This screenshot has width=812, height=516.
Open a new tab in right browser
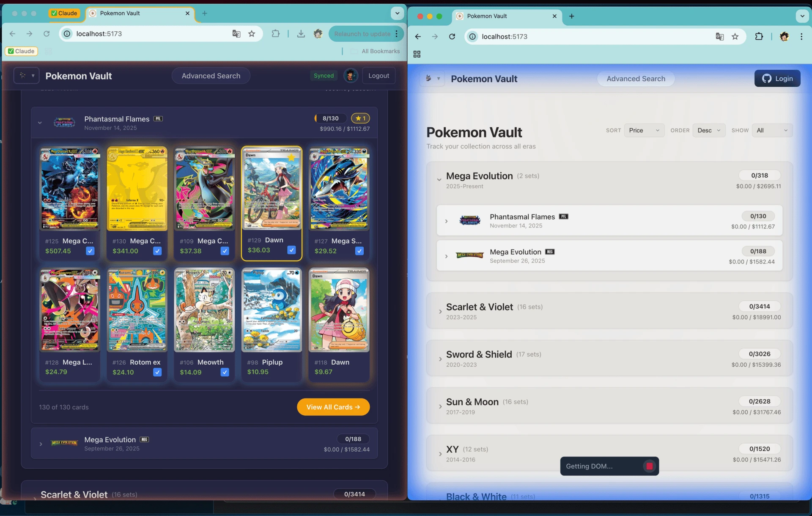pos(571,16)
